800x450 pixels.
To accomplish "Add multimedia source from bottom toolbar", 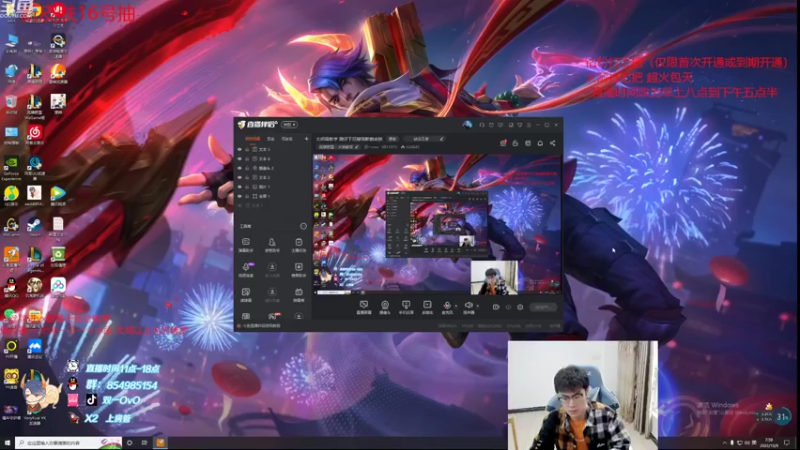I will [x=427, y=307].
